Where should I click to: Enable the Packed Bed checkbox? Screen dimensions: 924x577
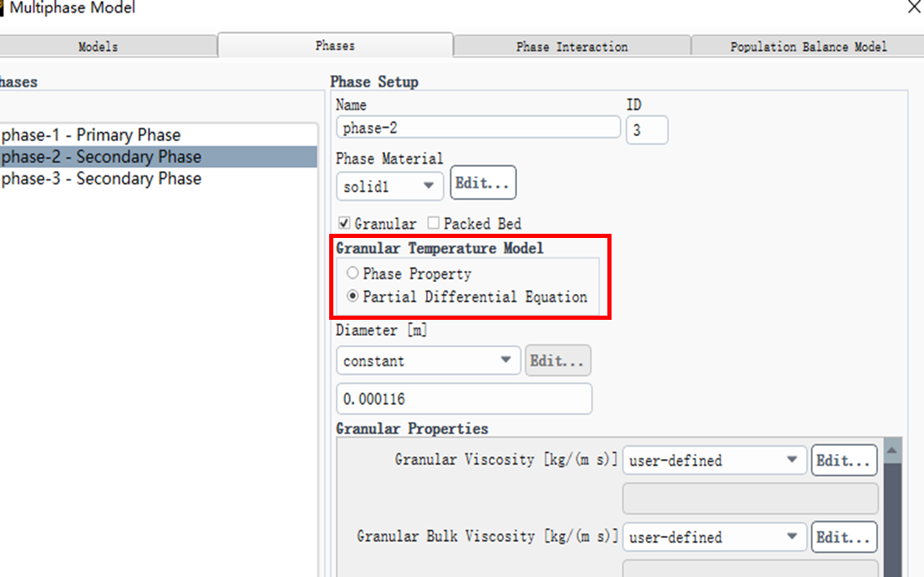tap(434, 224)
